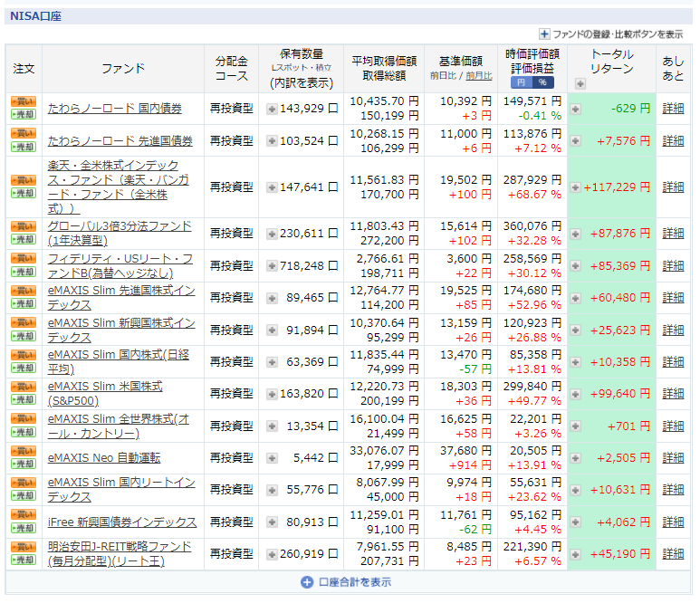
Task: Expand total return column header plus
Action: 580,83
